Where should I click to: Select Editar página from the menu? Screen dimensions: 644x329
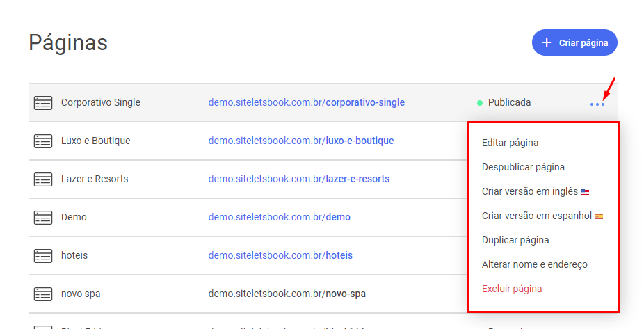click(510, 143)
